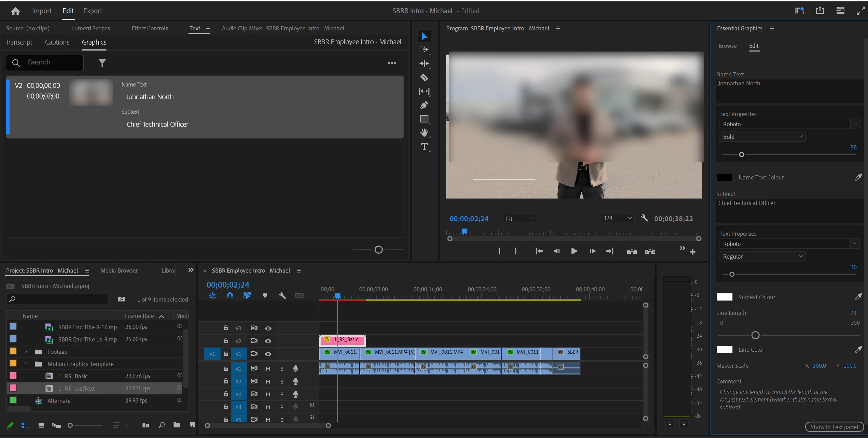Select the Razor tool

(424, 77)
